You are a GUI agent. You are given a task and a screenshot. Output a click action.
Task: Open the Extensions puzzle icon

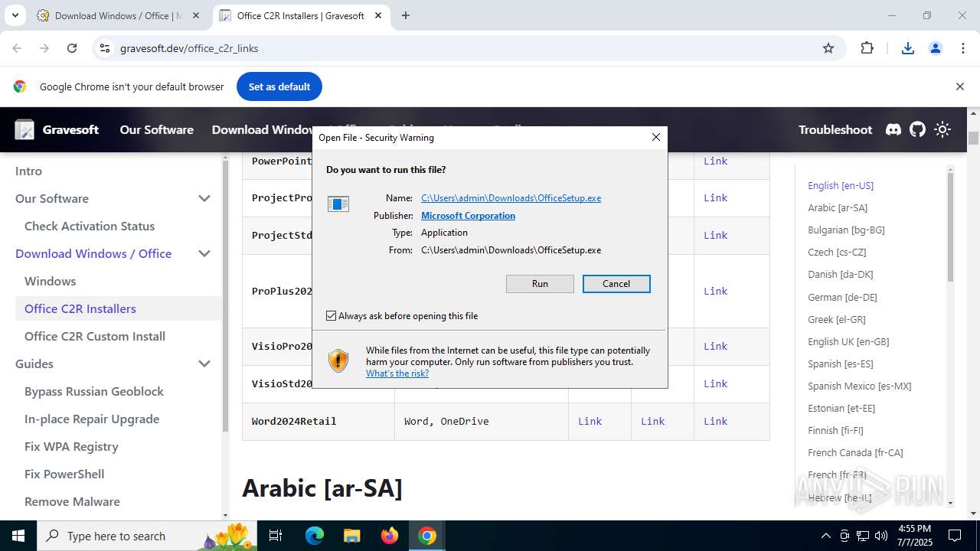[867, 48]
